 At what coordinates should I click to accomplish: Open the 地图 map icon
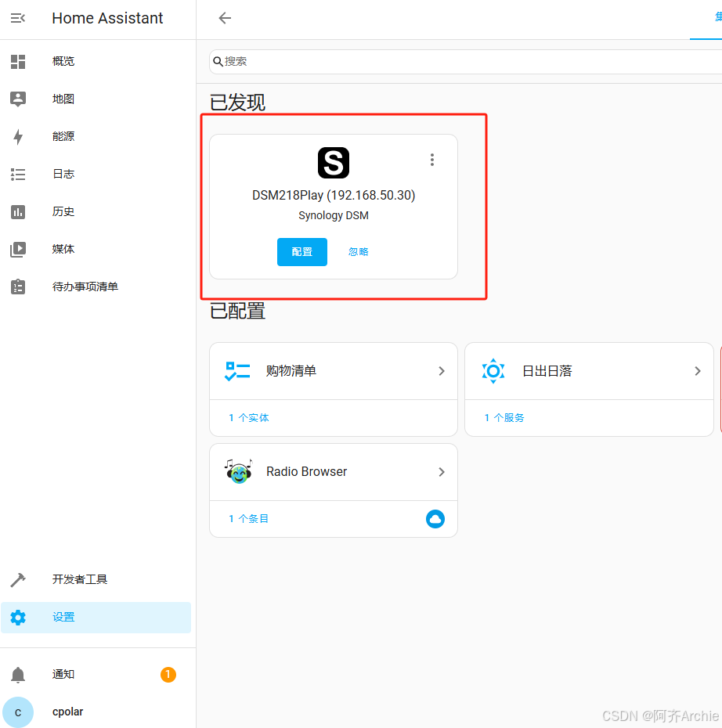click(18, 99)
